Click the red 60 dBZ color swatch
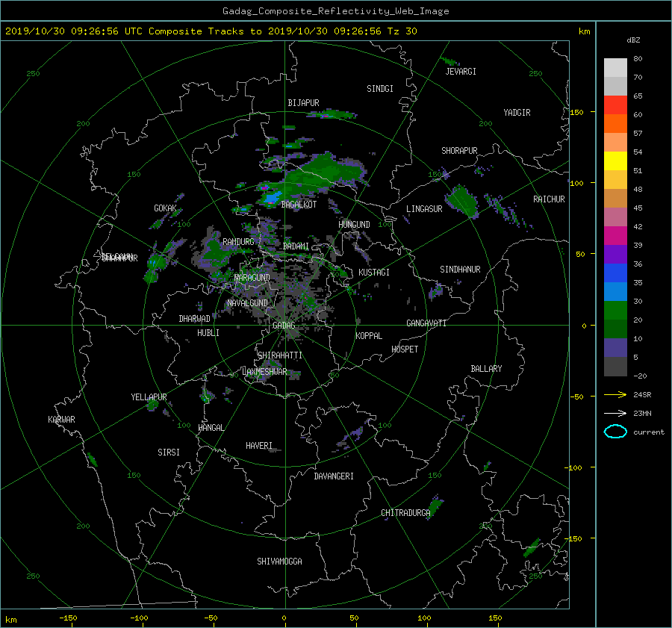Screen dimensions: 672x628 (x=615, y=105)
